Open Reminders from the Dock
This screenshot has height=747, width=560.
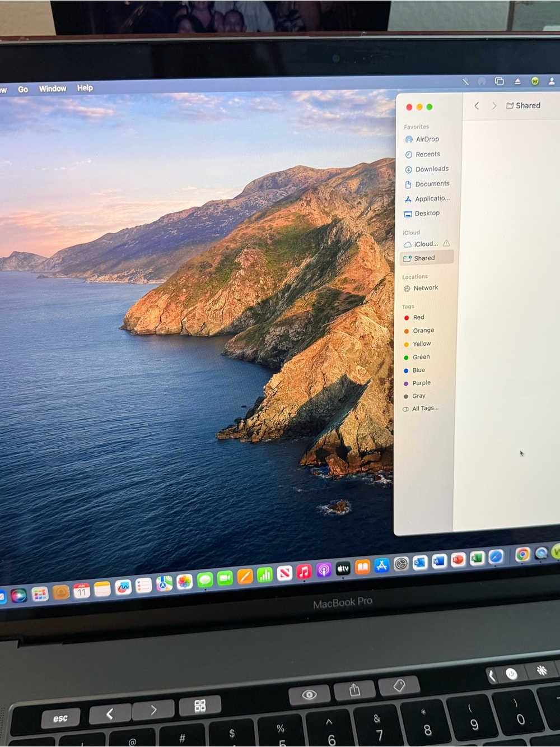point(144,586)
